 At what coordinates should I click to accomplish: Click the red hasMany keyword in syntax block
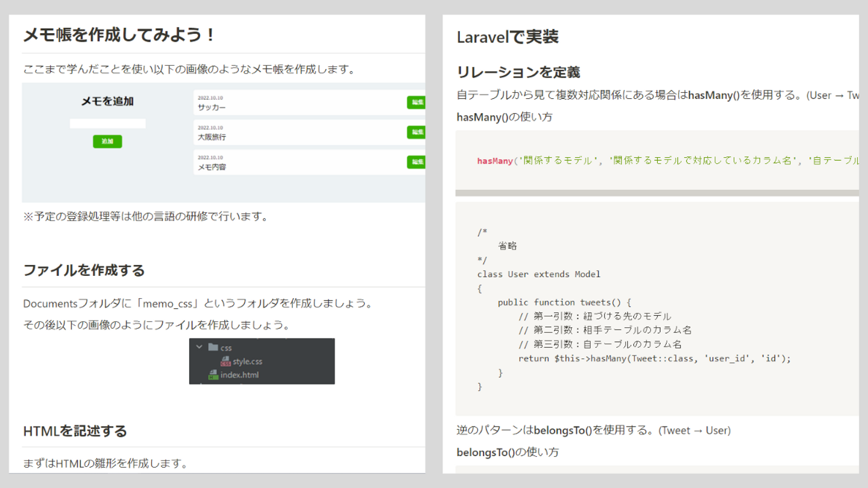495,160
